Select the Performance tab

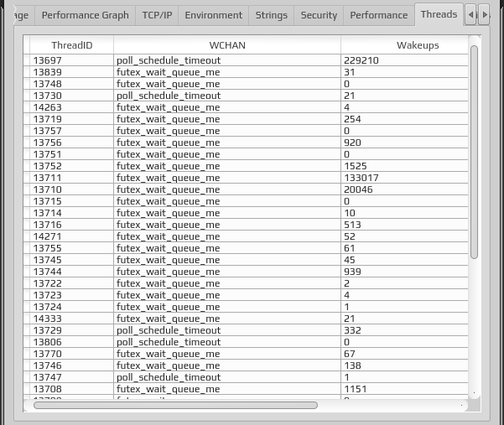point(379,15)
